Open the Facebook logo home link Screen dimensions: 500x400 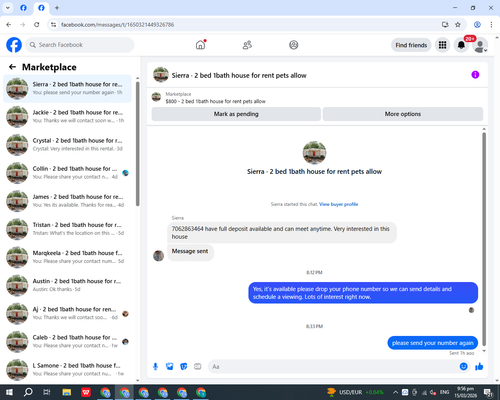[14, 45]
